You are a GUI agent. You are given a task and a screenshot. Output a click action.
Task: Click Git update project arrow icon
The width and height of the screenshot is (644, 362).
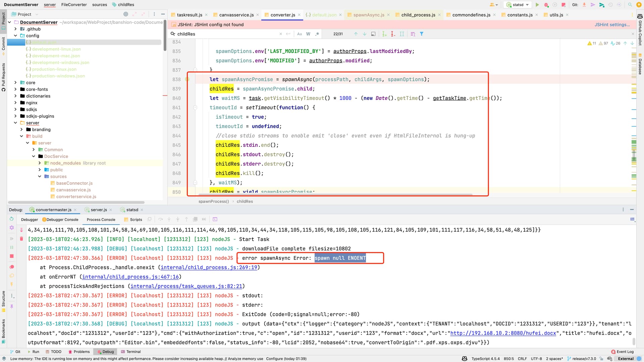584,5
